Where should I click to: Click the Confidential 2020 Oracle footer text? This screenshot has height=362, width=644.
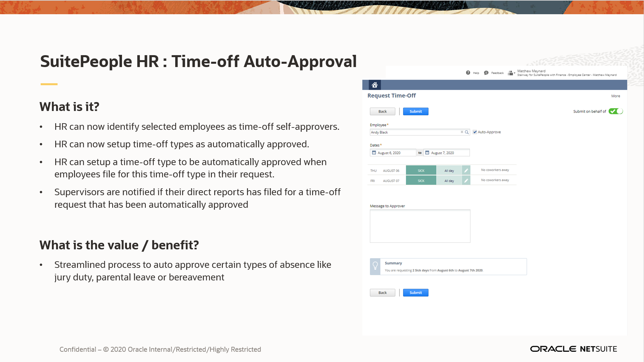(x=160, y=349)
